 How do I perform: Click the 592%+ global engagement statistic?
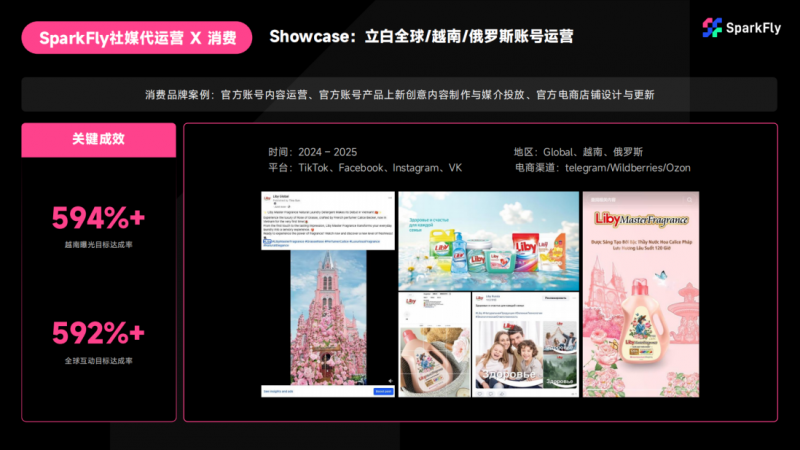pyautogui.click(x=98, y=332)
